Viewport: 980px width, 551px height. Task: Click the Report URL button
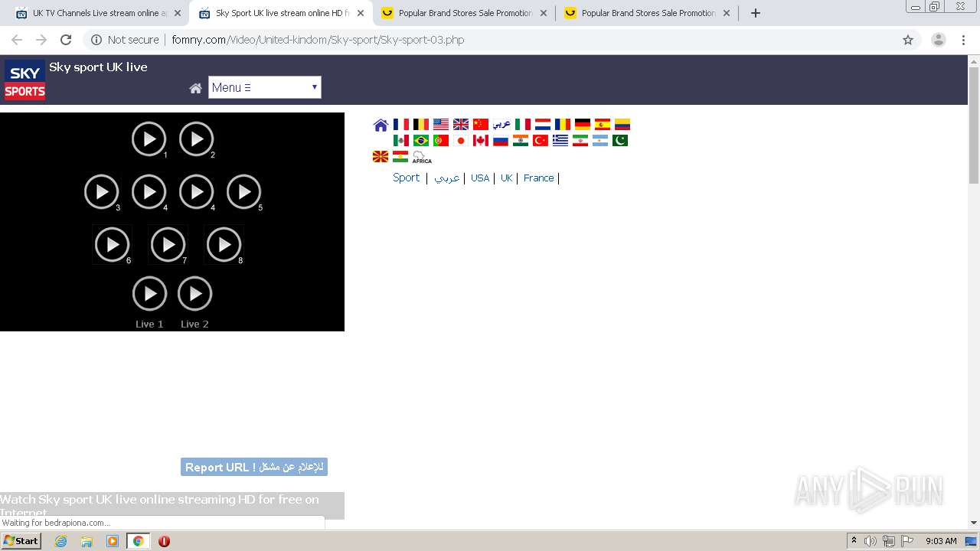click(x=254, y=467)
